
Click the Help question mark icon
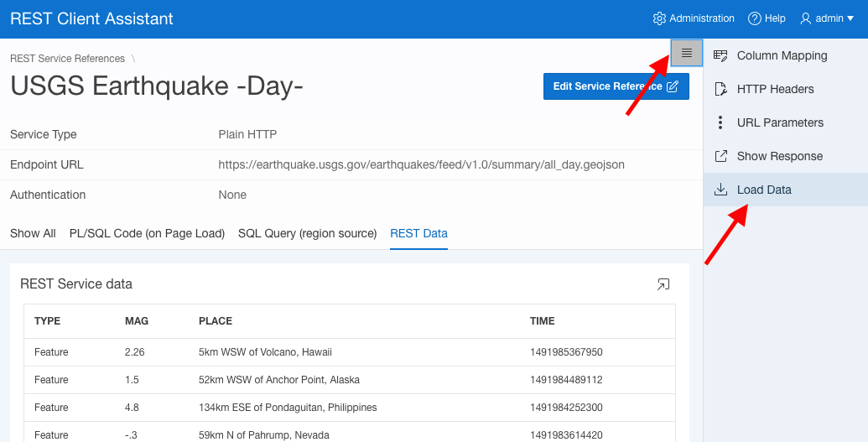tap(754, 18)
